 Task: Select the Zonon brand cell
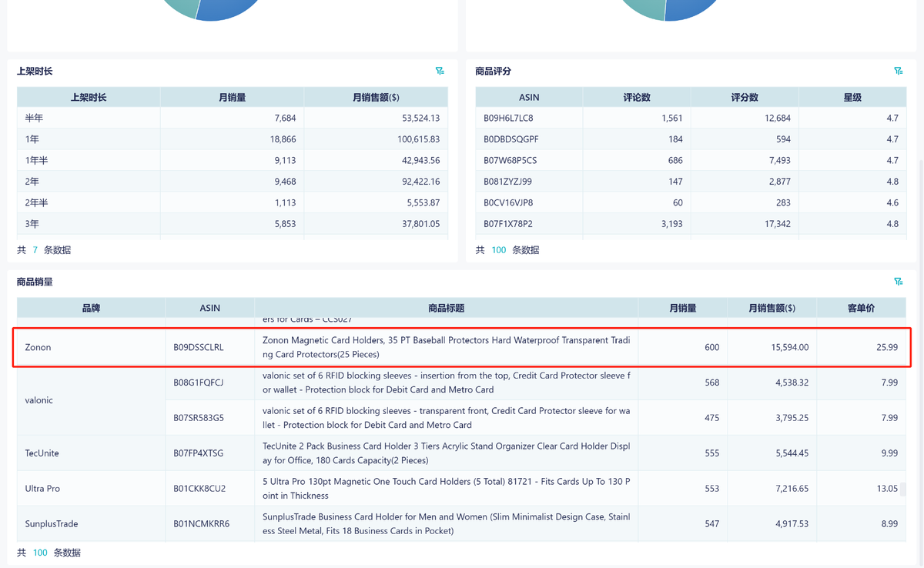point(38,347)
